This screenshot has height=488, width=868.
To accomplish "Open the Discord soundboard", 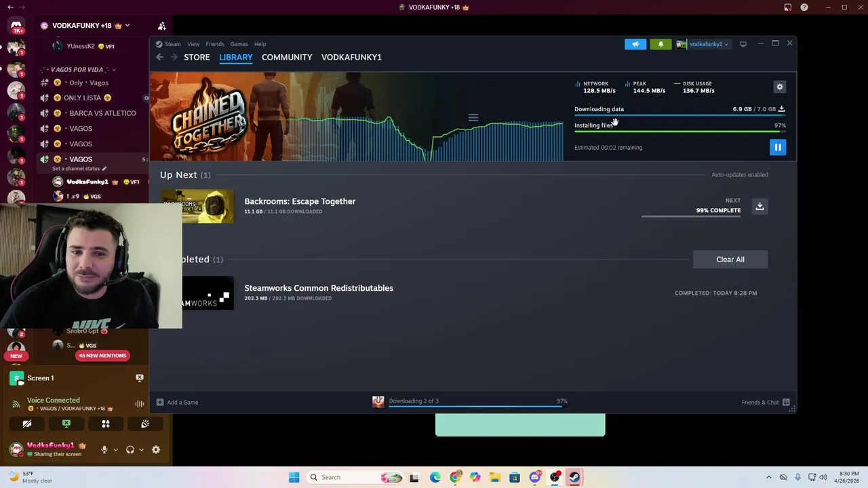I will point(145,424).
